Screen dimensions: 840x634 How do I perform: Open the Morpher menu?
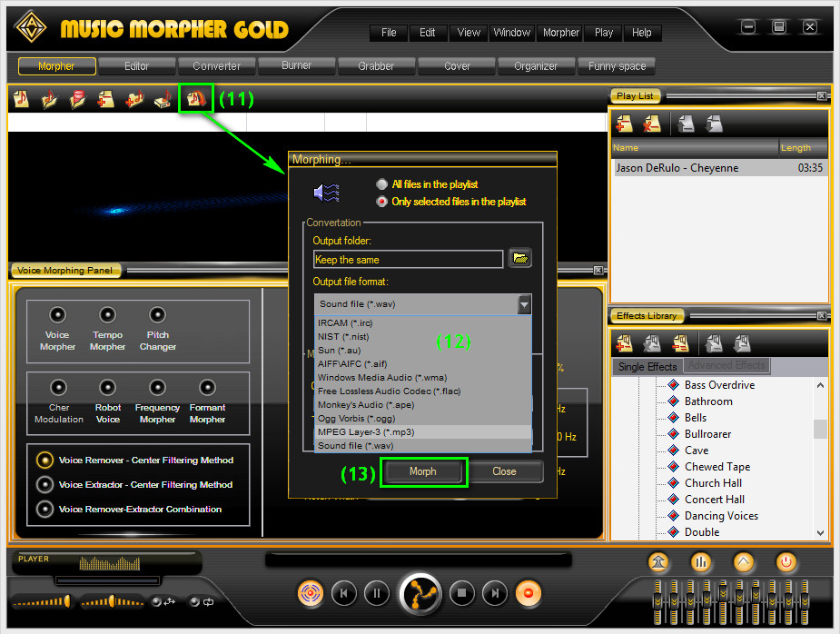(560, 33)
